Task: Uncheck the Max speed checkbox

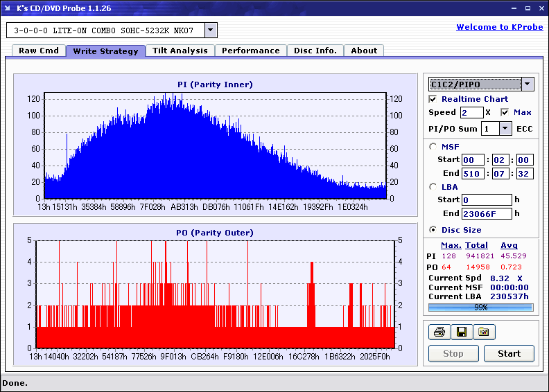Action: (x=505, y=112)
